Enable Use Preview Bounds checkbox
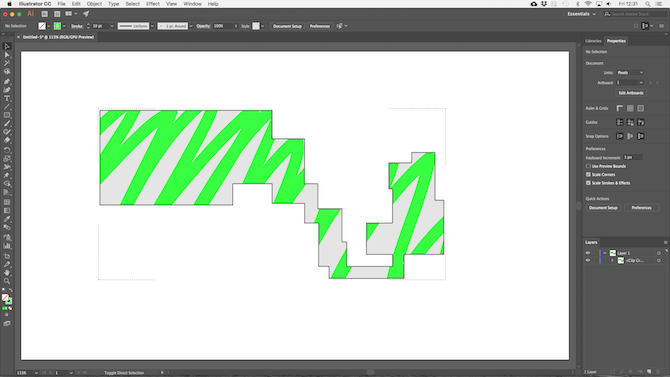The height and width of the screenshot is (377, 670). pos(588,166)
